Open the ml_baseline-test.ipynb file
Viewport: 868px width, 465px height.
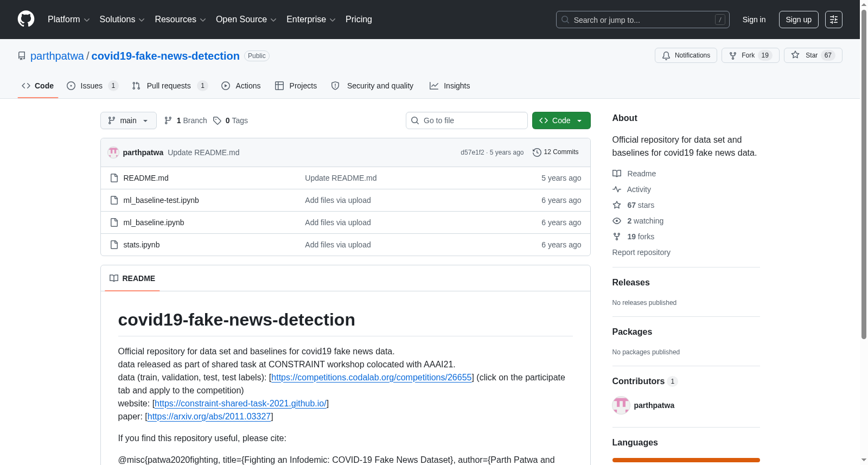pyautogui.click(x=161, y=200)
